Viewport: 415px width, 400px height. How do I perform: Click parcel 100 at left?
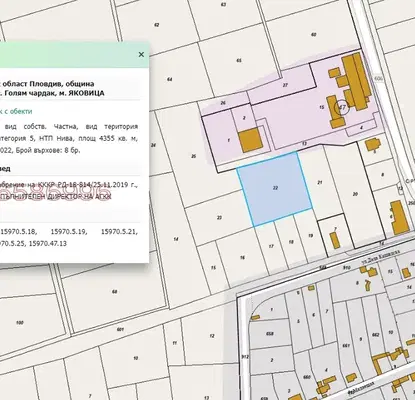point(20,323)
